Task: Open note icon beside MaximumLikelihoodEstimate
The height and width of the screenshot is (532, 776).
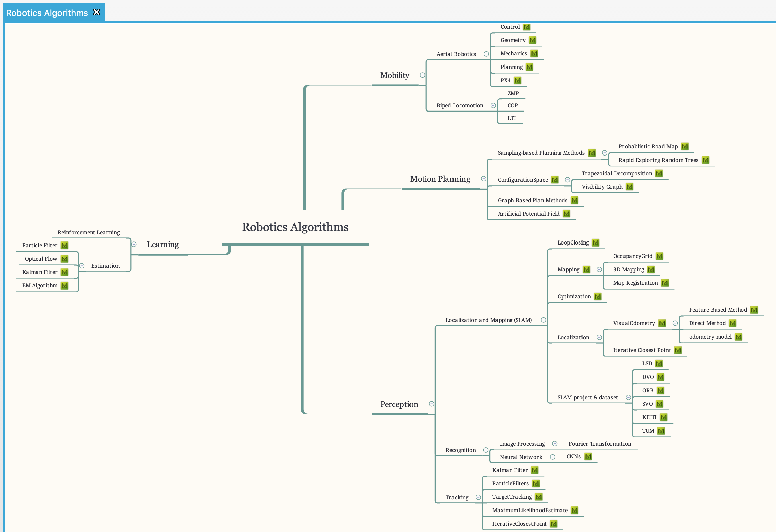Action: point(574,511)
